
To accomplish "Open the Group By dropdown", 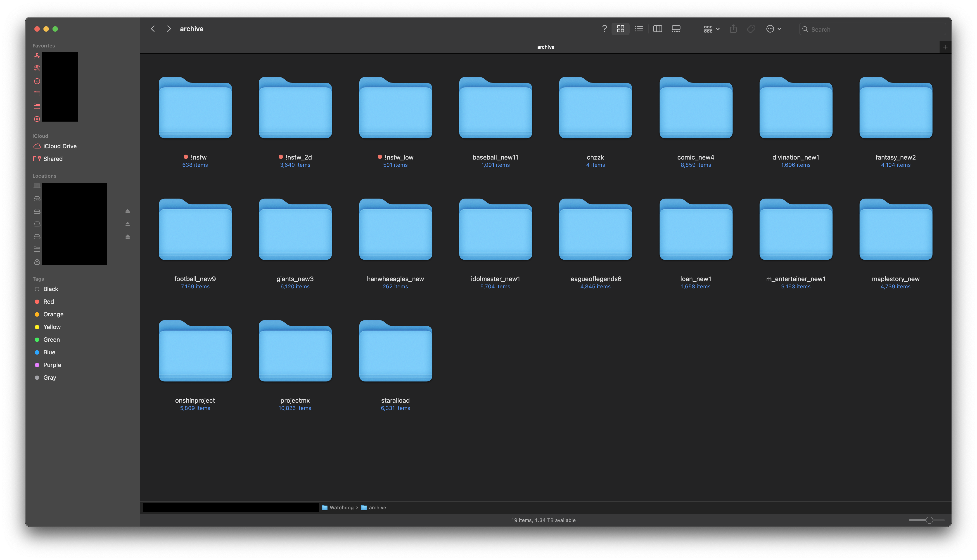I will (x=711, y=29).
